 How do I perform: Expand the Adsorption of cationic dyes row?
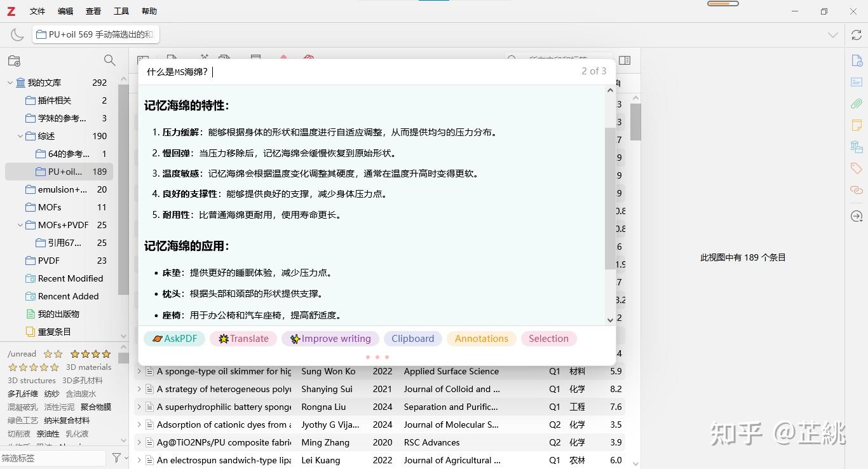140,425
